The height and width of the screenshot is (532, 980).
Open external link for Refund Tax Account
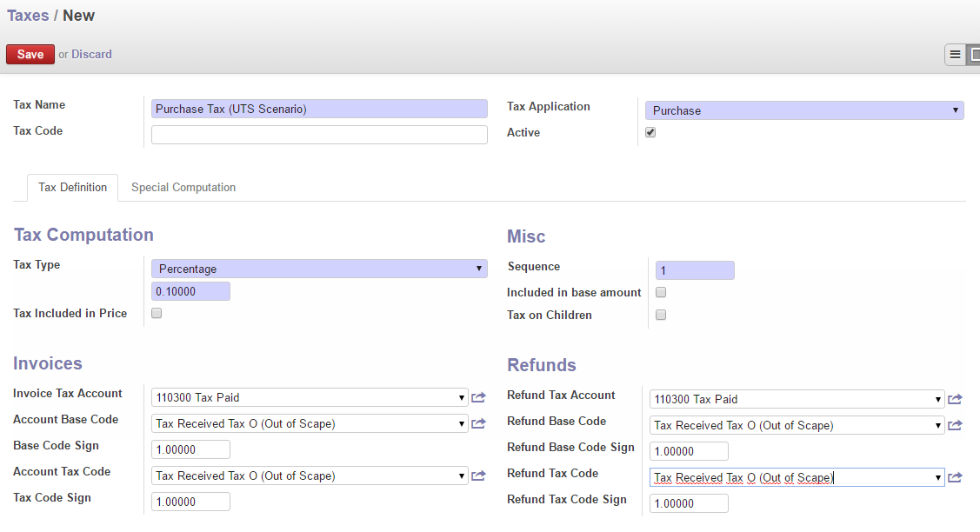[x=955, y=400]
